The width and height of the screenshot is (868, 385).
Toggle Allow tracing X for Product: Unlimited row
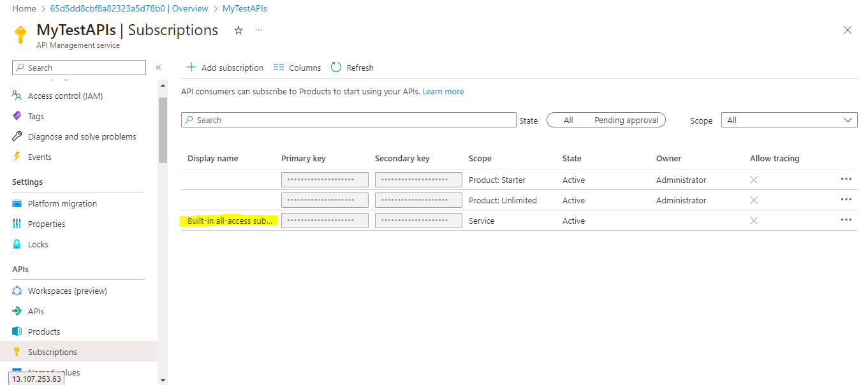pos(754,200)
